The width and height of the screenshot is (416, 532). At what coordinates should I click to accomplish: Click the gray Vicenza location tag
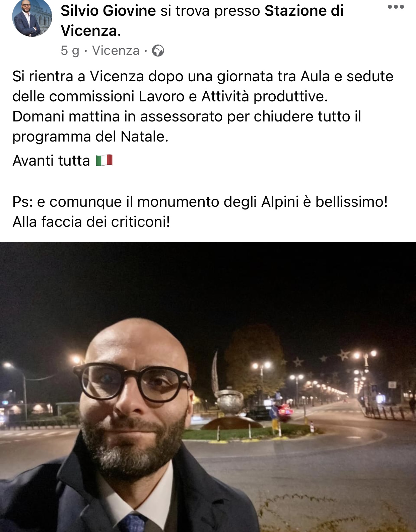click(116, 51)
